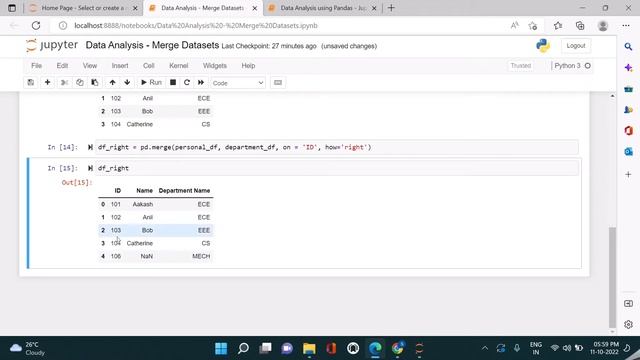
Task: Add sidebar app with plus icon
Action: pyautogui.click(x=628, y=174)
